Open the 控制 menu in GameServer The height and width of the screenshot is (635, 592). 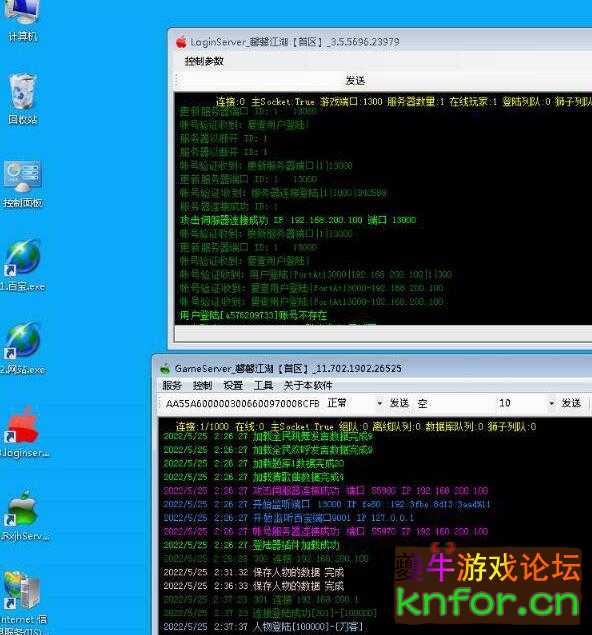(202, 386)
